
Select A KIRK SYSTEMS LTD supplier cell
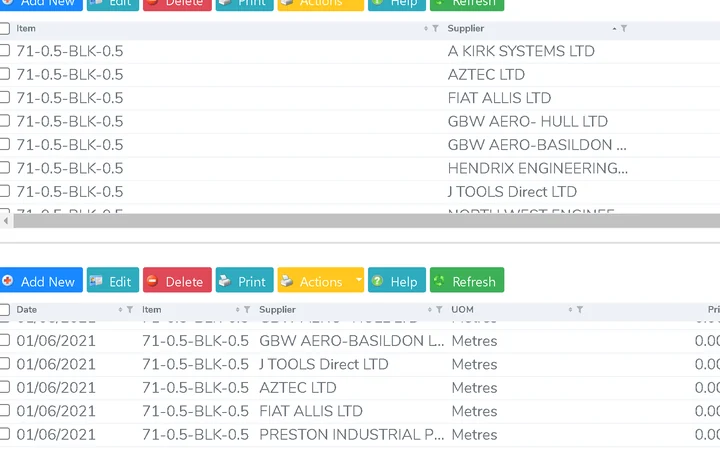pyautogui.click(x=521, y=51)
